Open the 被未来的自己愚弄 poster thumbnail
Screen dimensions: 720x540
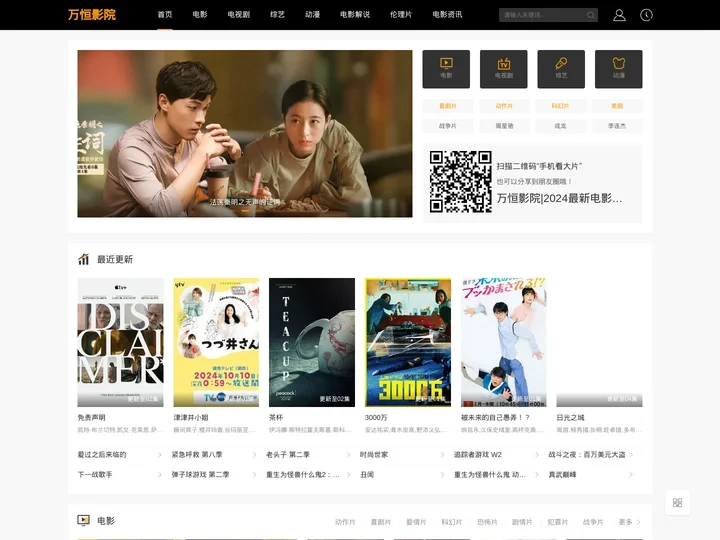pos(504,342)
